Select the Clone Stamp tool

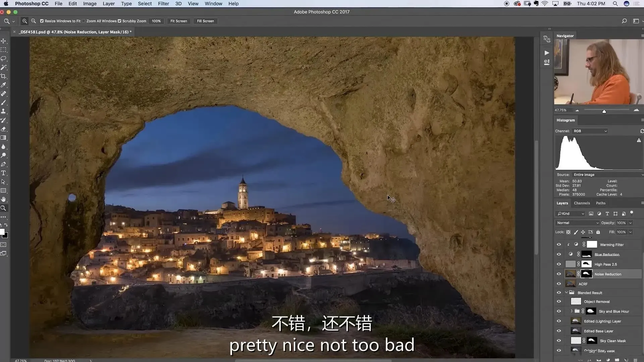[4, 111]
